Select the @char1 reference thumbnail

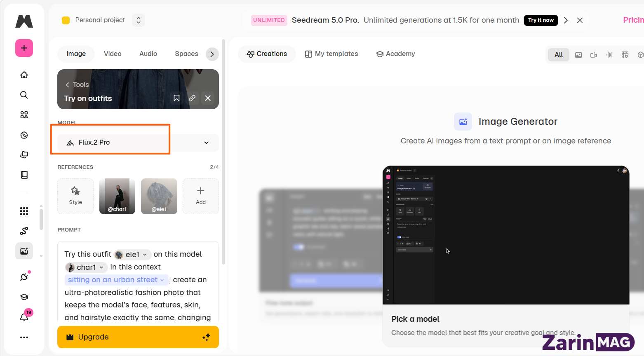tap(117, 196)
